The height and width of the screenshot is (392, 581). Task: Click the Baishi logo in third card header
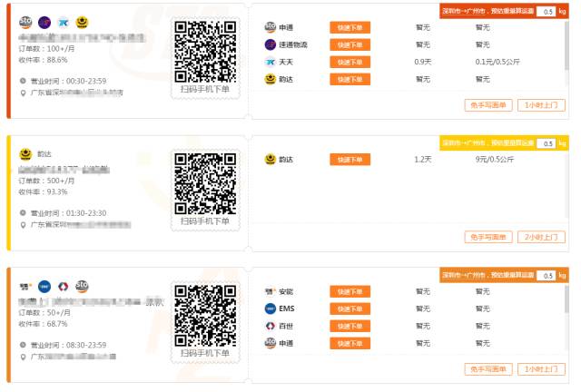64,286
